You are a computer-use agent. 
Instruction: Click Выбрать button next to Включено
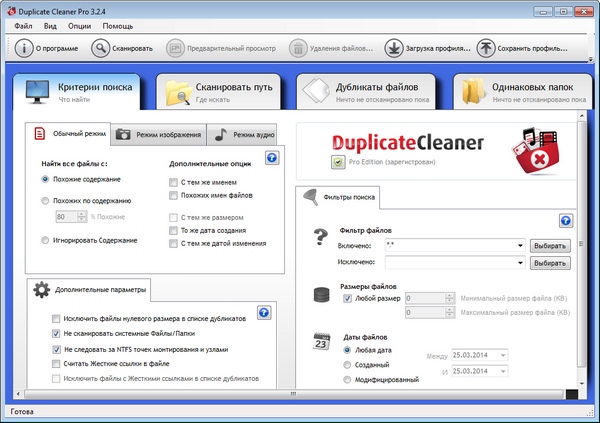click(551, 245)
